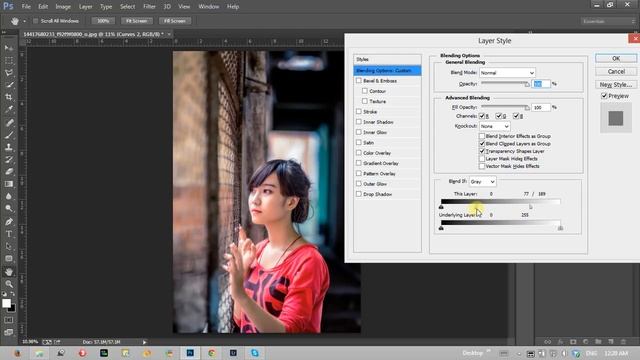Change screen mode icon at toolbox bottom

coord(9,332)
